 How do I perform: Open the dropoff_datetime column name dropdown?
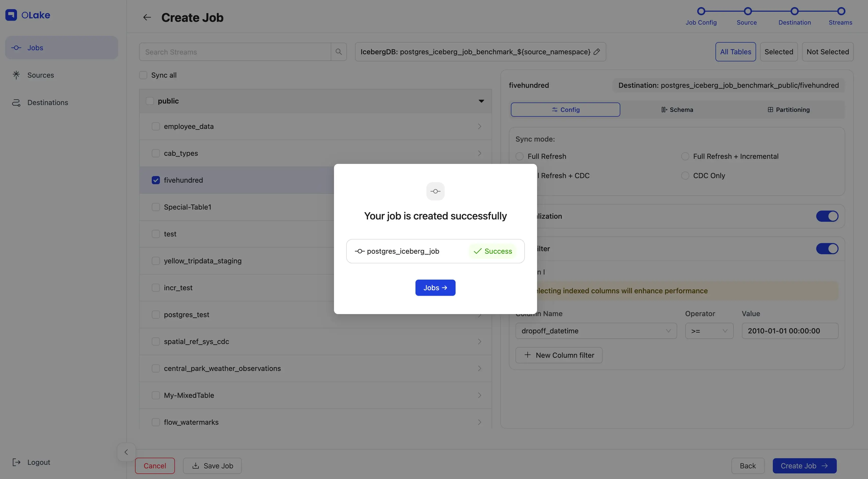(596, 331)
